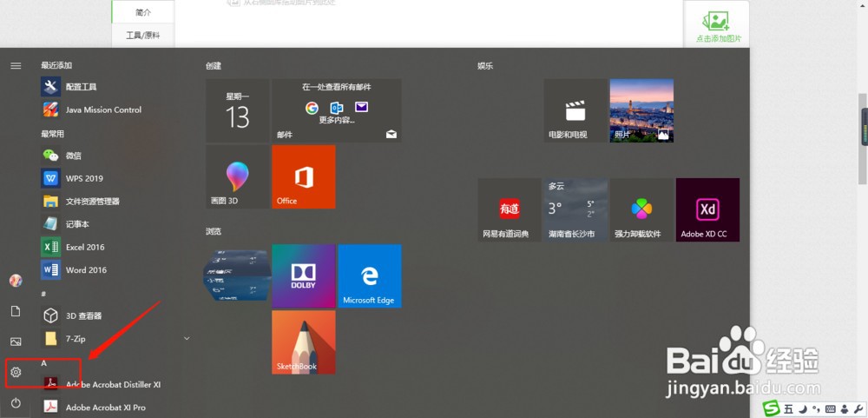Open 强力卸载软件 tile
The image size is (868, 418).
tap(641, 209)
